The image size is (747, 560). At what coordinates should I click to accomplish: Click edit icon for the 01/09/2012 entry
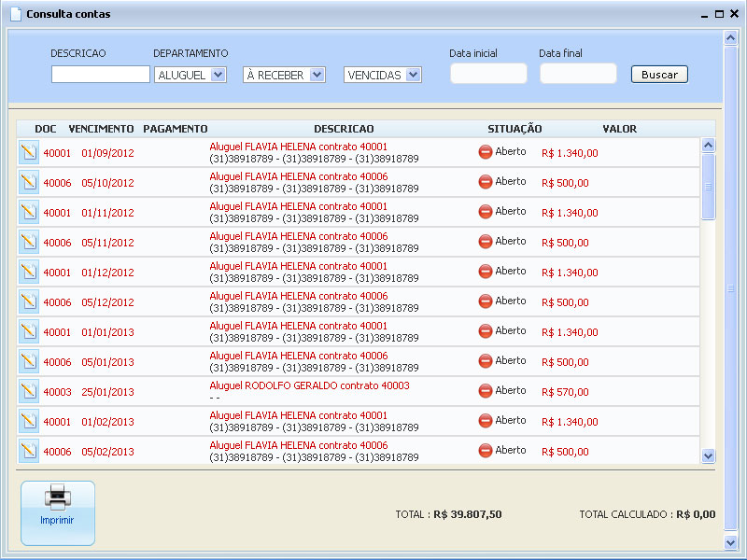[28, 152]
